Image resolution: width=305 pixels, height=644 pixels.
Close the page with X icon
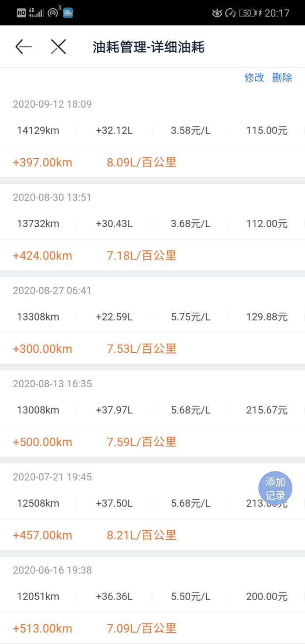click(58, 47)
